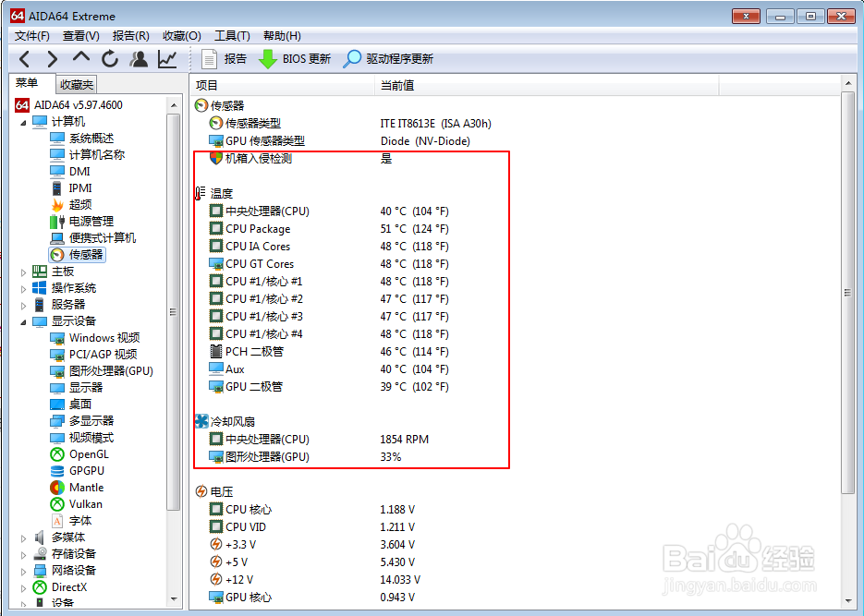Click the tree panel scroll down arrow

click(174, 599)
